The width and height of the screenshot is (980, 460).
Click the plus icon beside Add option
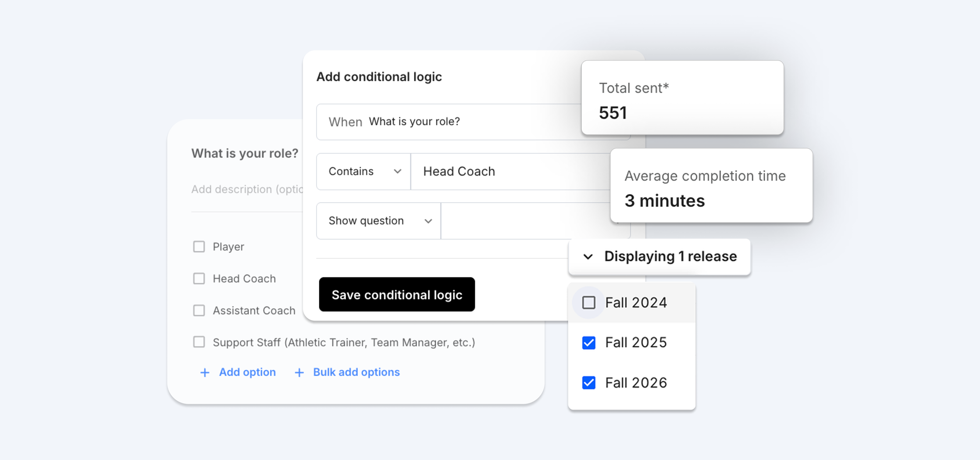click(x=204, y=373)
